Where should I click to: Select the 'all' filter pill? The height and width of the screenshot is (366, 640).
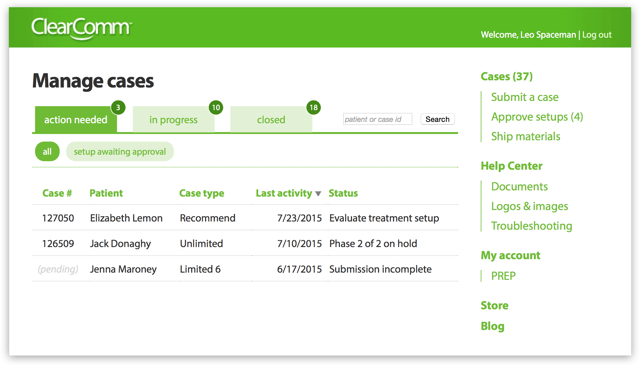tap(47, 151)
